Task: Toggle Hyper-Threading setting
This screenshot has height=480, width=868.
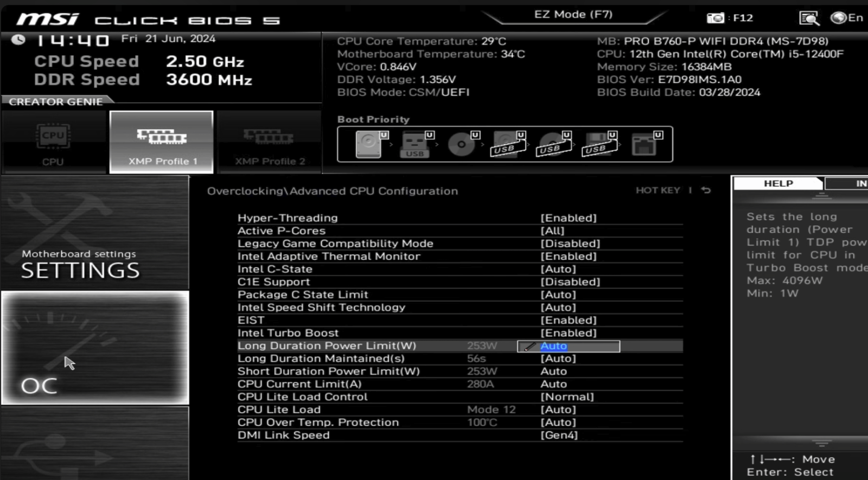Action: pyautogui.click(x=460, y=218)
